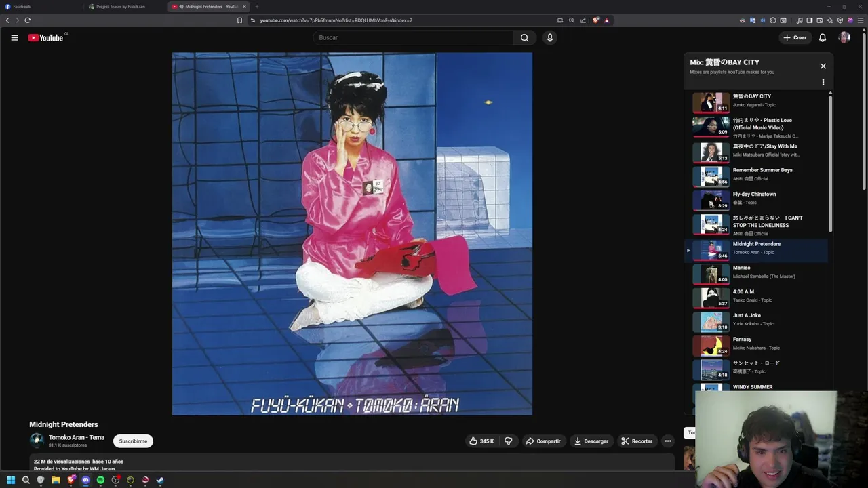Click the browser address bar URL
868x488 pixels.
(x=336, y=20)
